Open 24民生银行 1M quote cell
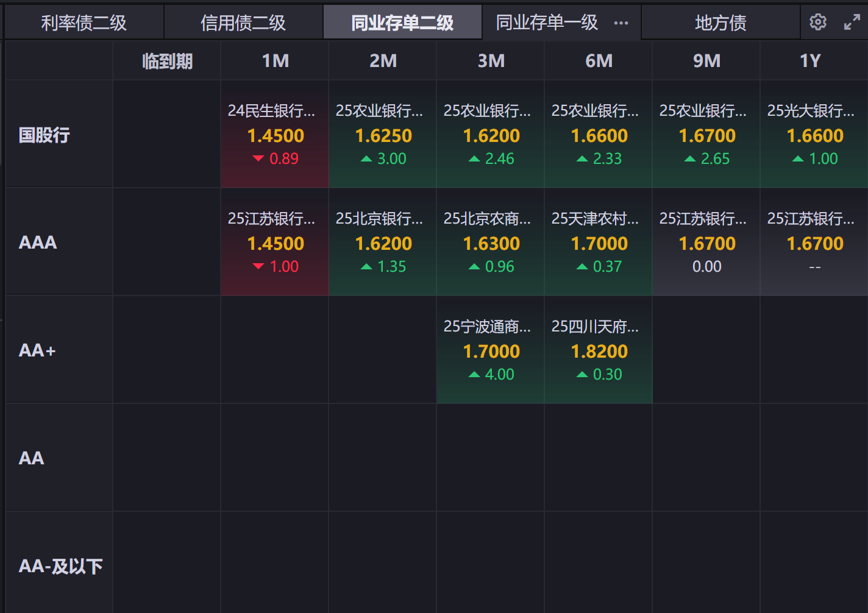 pyautogui.click(x=275, y=135)
